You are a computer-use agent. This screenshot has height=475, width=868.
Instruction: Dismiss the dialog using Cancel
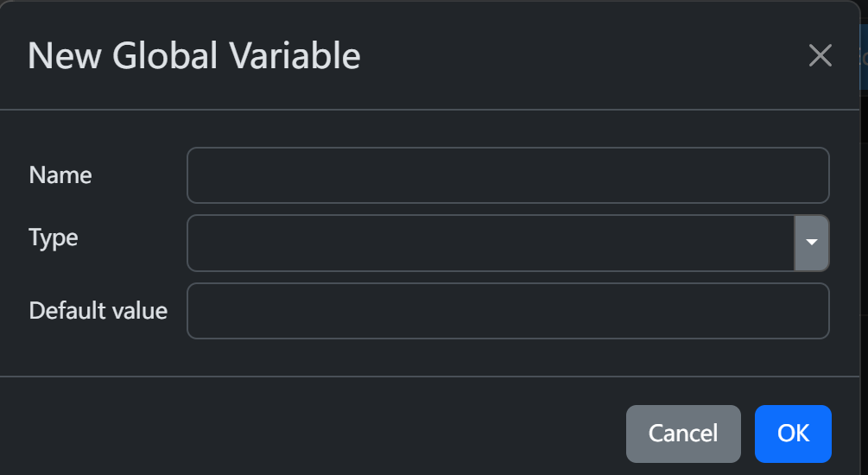click(683, 434)
